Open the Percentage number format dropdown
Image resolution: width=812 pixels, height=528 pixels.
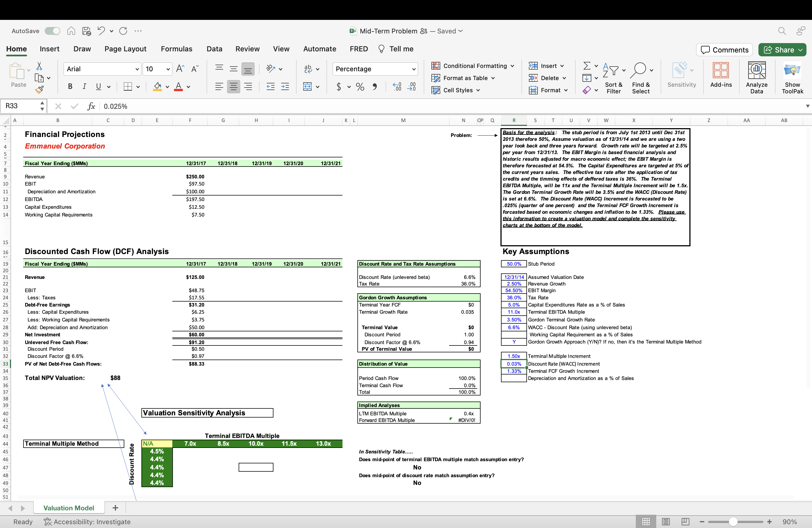(x=412, y=69)
